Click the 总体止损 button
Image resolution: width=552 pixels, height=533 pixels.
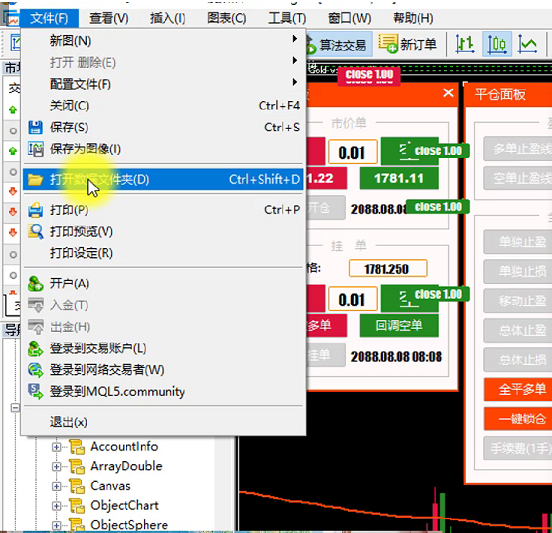[x=518, y=360]
